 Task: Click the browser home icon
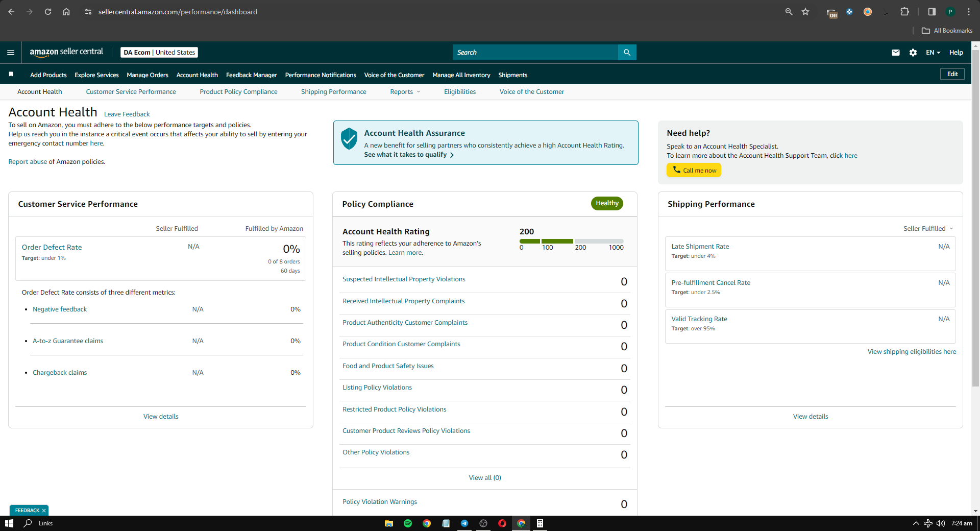66,12
